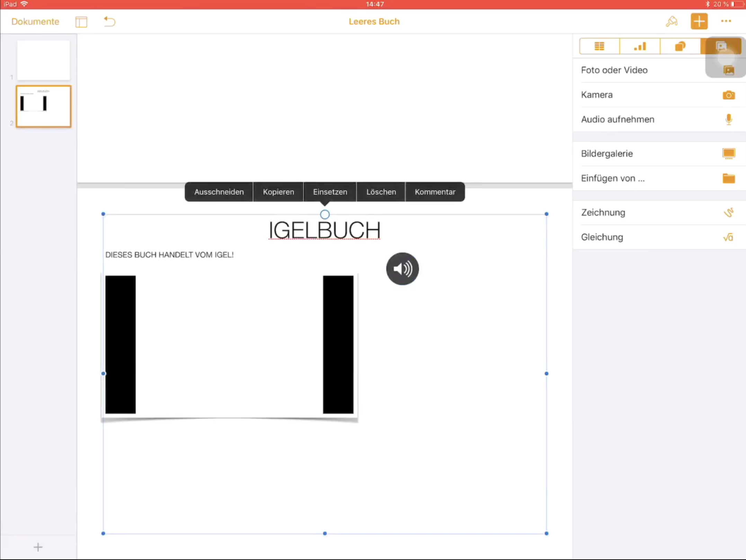Tap the Kamera camera icon
Image resolution: width=746 pixels, height=560 pixels.
pos(728,95)
